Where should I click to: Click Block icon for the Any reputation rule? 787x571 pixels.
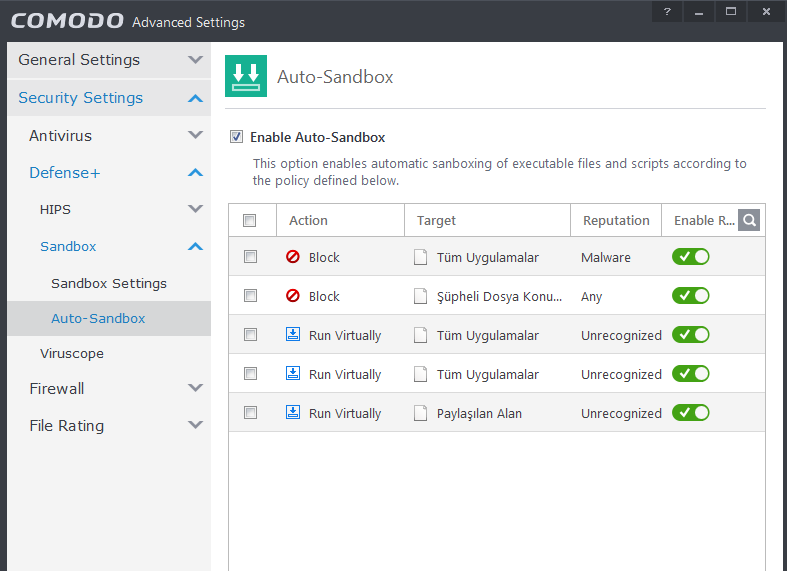(293, 296)
